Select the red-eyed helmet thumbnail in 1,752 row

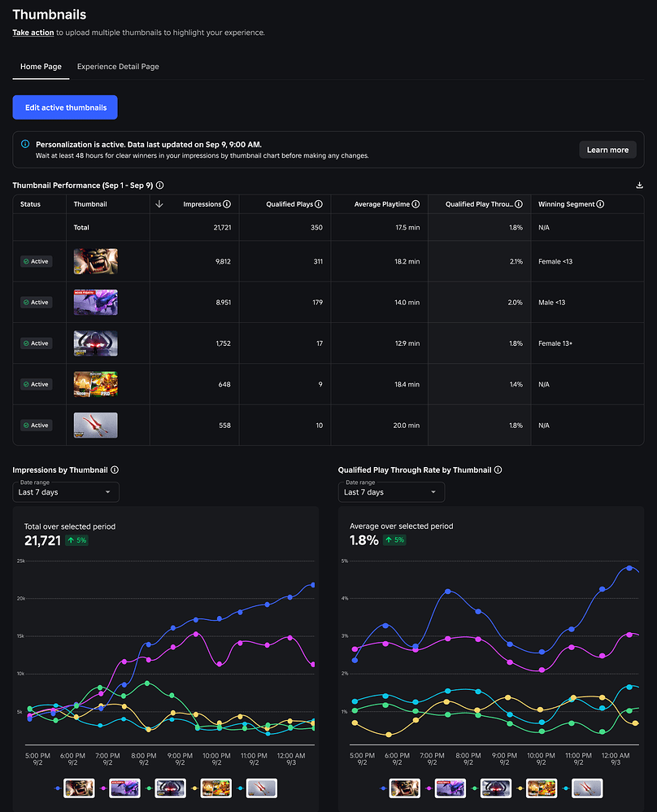(96, 343)
